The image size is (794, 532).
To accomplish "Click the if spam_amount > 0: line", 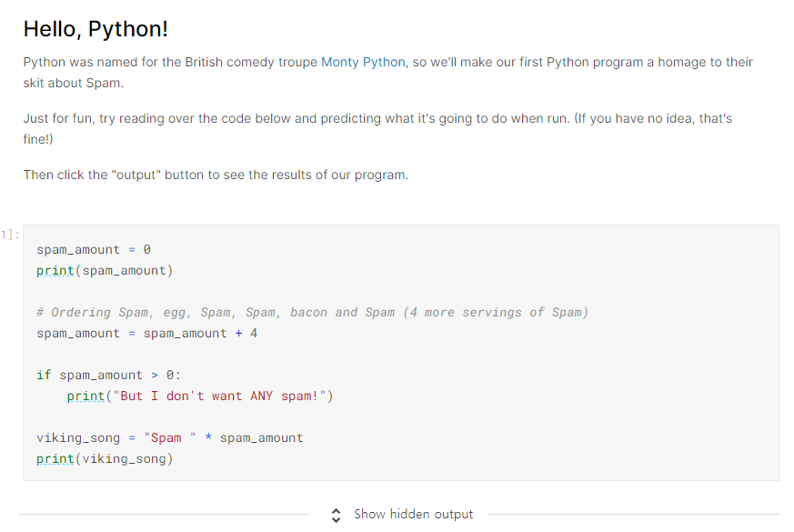I will click(x=108, y=375).
